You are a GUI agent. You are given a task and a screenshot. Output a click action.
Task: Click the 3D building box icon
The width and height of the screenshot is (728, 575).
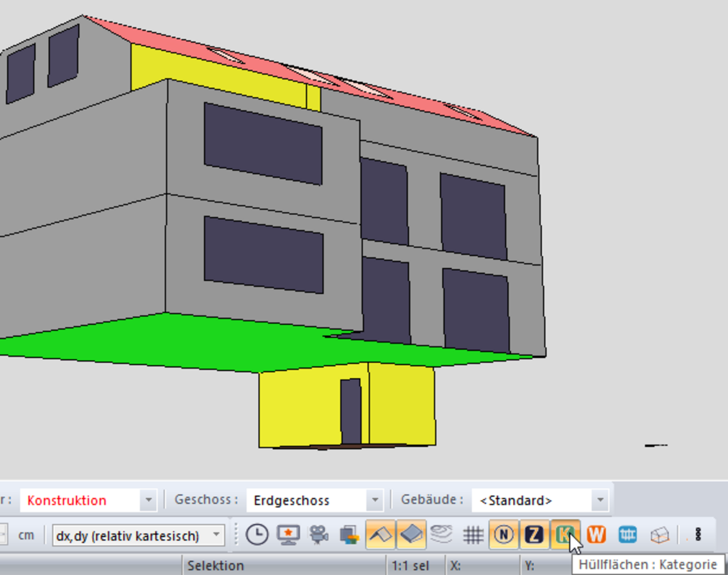[659, 535]
